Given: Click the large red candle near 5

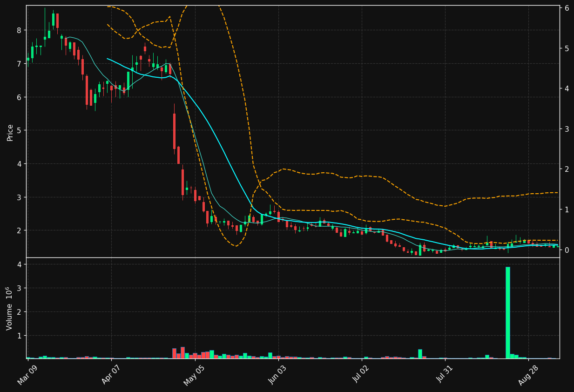Looking at the screenshot, I should [175, 131].
